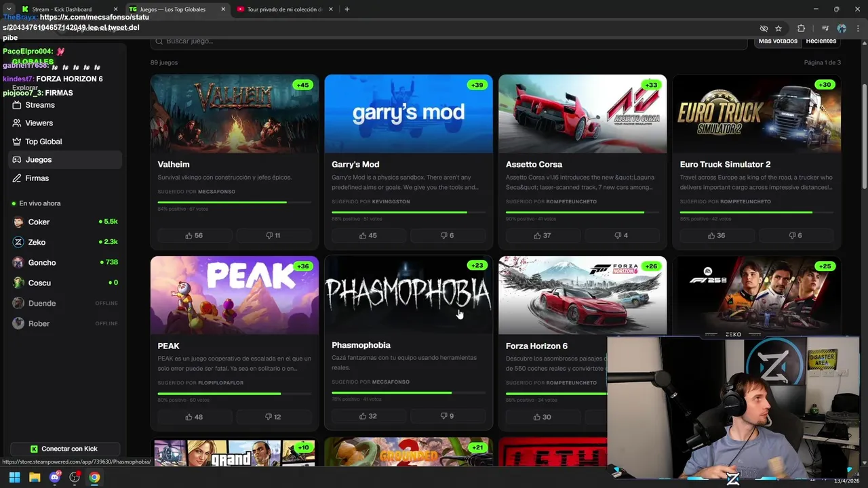This screenshot has height=488, width=868.
Task: Open Chrome media controls icon
Action: [825, 28]
